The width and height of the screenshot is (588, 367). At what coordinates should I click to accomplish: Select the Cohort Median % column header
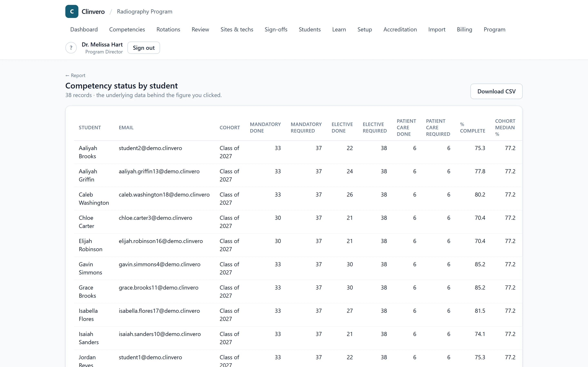click(x=505, y=127)
